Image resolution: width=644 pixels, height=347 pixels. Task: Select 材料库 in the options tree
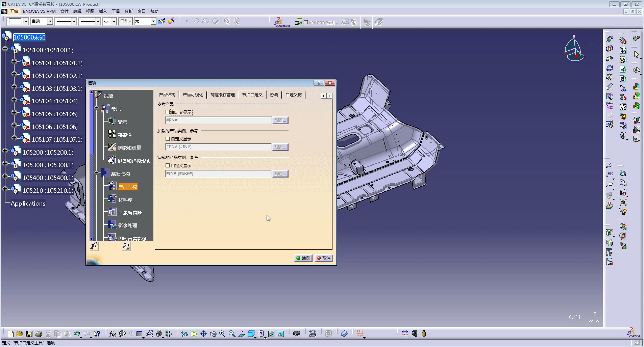[x=125, y=200]
